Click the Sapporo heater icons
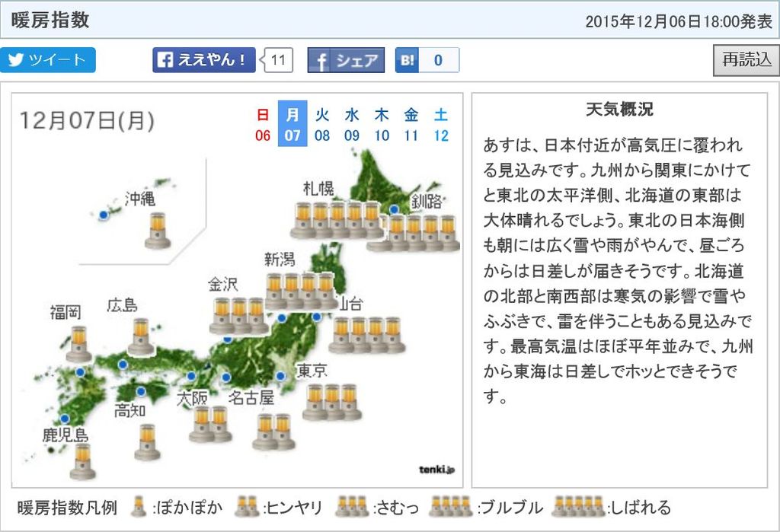The image size is (780, 532). pos(336,220)
